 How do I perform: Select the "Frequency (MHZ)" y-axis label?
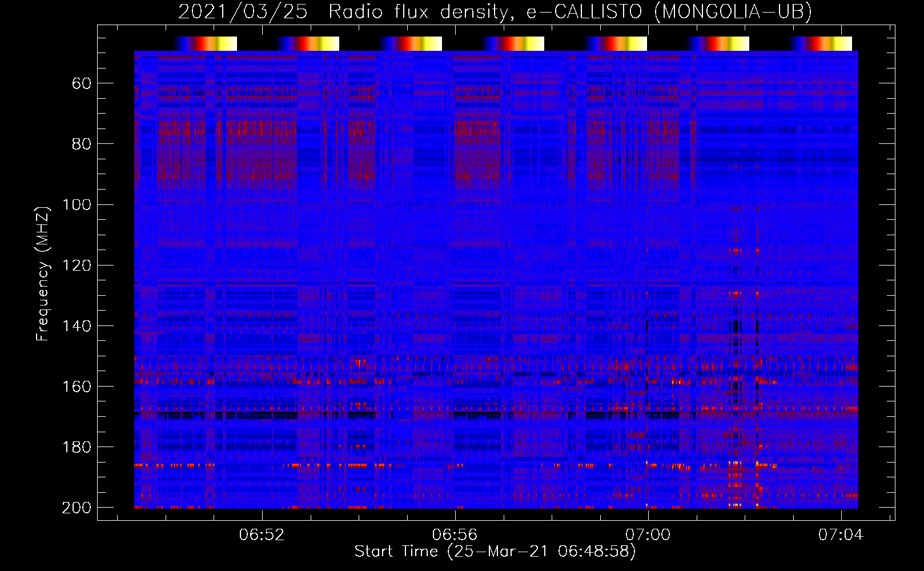pos(42,274)
